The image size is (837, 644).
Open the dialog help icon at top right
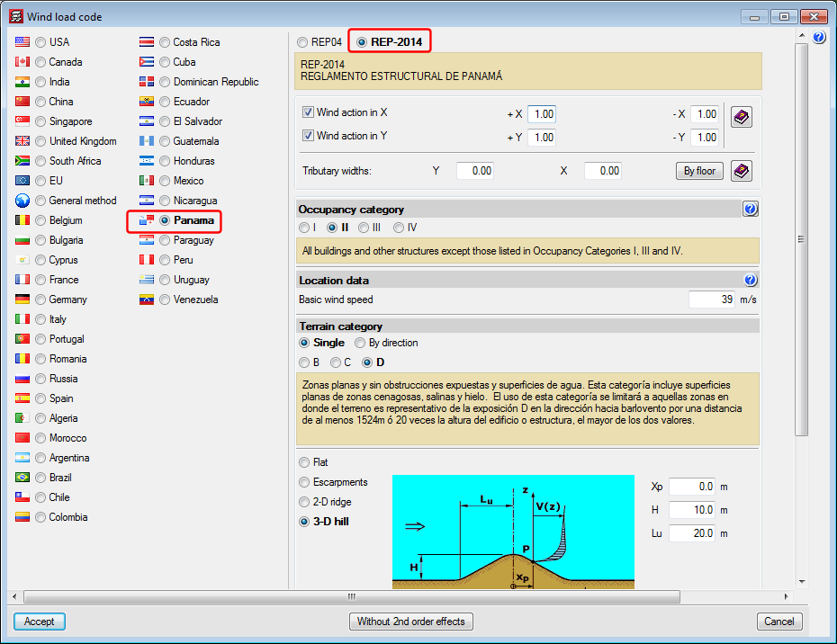818,38
